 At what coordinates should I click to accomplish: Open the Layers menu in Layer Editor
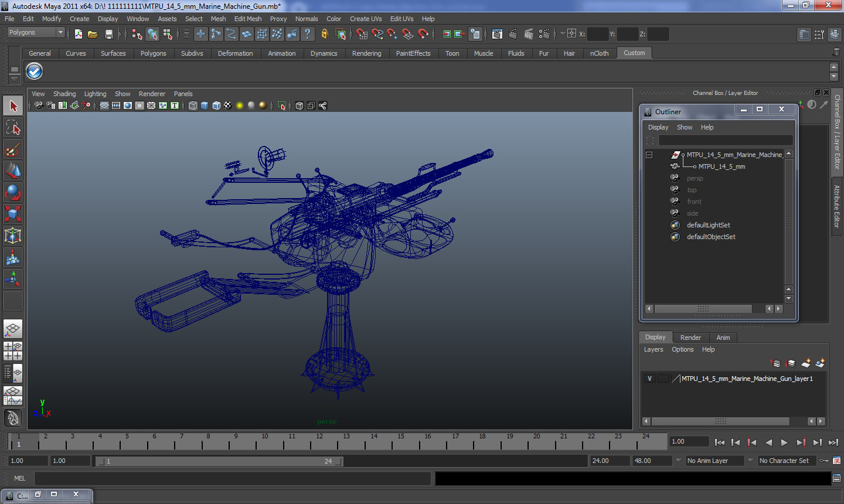[x=654, y=349]
